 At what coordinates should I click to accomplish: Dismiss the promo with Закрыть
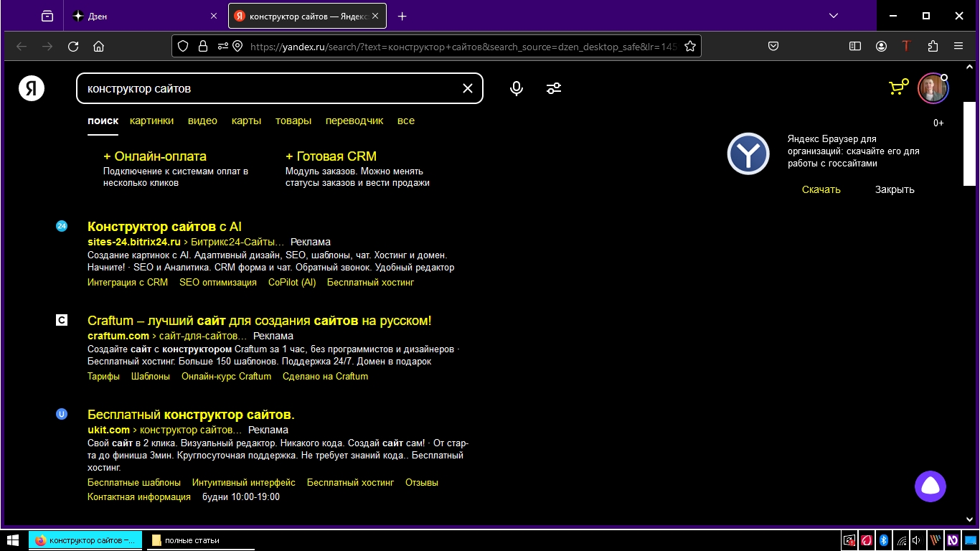(895, 189)
